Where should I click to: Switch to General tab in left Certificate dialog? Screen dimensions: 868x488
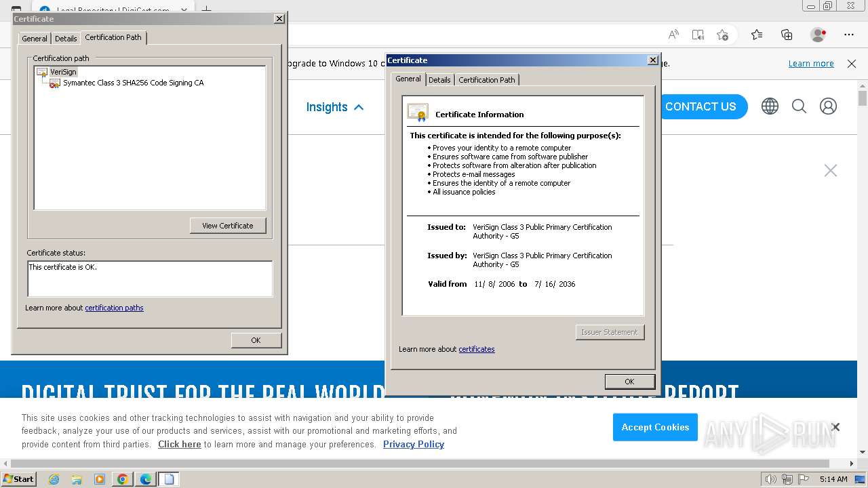tap(35, 39)
